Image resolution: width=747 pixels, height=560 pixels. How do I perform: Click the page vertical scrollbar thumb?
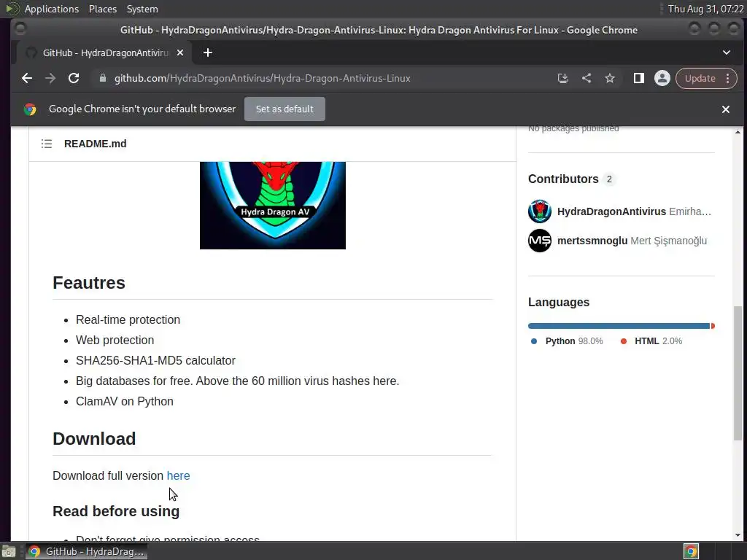click(x=738, y=373)
